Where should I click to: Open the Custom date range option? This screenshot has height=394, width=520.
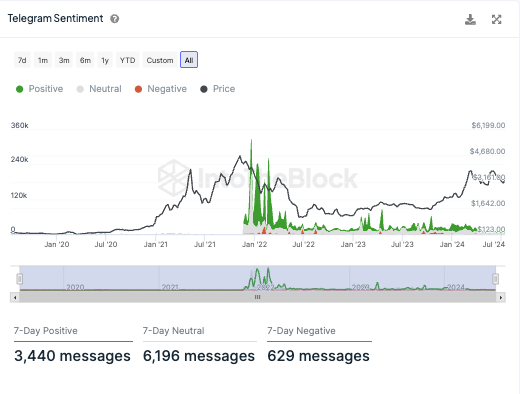coord(160,60)
